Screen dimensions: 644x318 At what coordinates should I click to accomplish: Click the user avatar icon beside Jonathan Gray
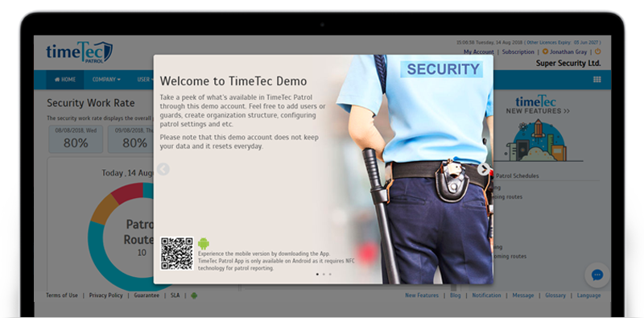545,52
